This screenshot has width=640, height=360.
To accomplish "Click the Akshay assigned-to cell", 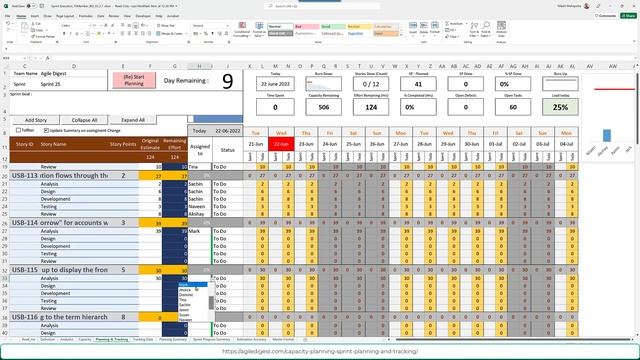I will point(200,214).
